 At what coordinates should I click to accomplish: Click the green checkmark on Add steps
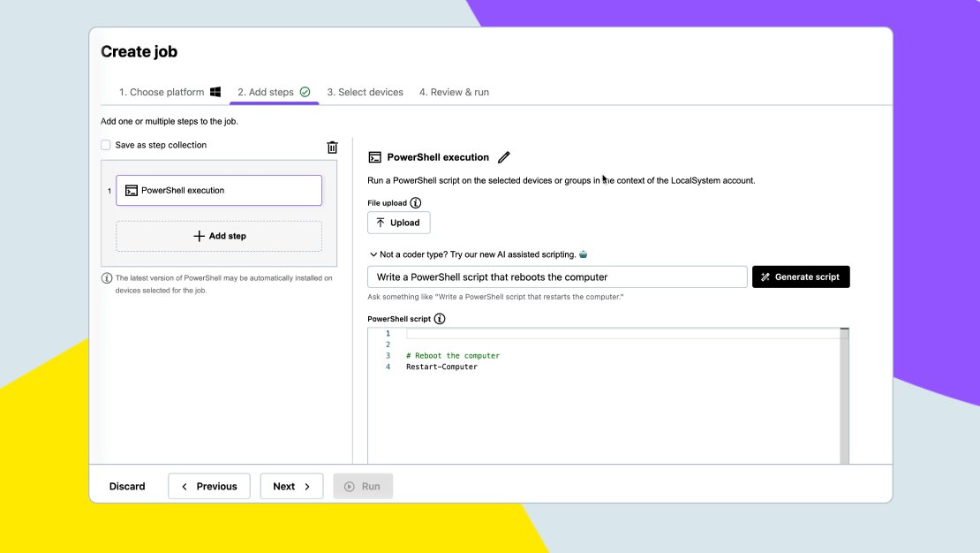pyautogui.click(x=305, y=92)
